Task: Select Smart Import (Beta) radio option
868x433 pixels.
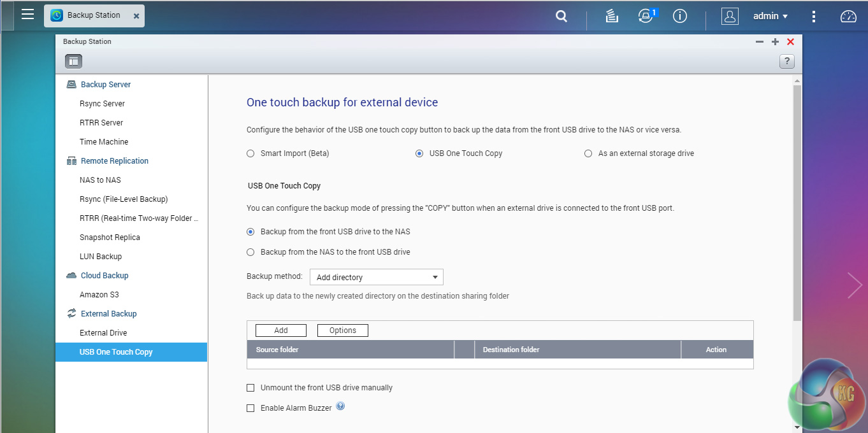Action: coord(250,153)
